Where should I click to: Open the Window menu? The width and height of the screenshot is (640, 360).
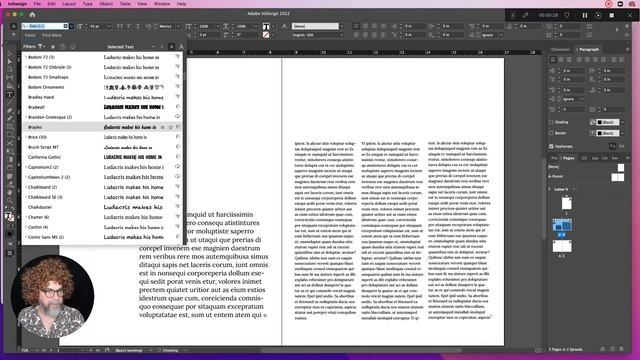click(162, 4)
